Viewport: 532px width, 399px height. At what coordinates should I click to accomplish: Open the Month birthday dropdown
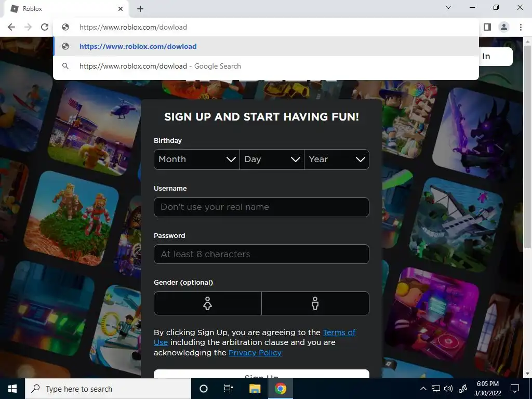click(197, 159)
